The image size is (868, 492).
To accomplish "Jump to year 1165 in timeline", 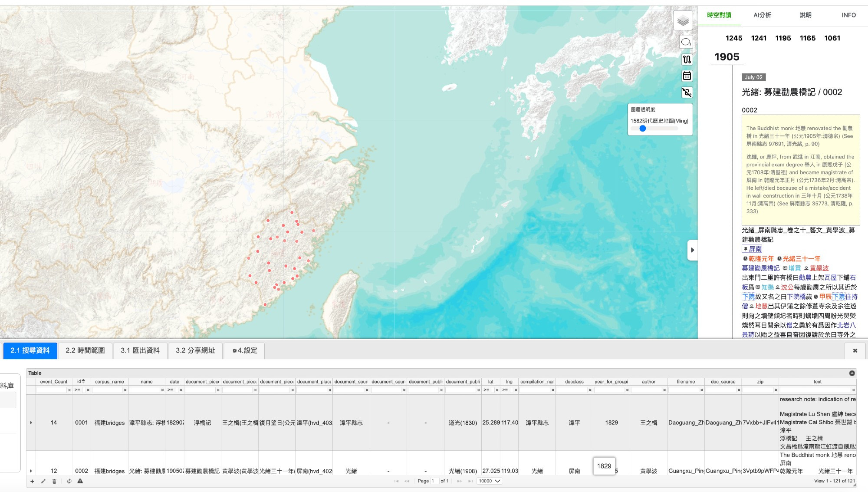I will pyautogui.click(x=808, y=38).
